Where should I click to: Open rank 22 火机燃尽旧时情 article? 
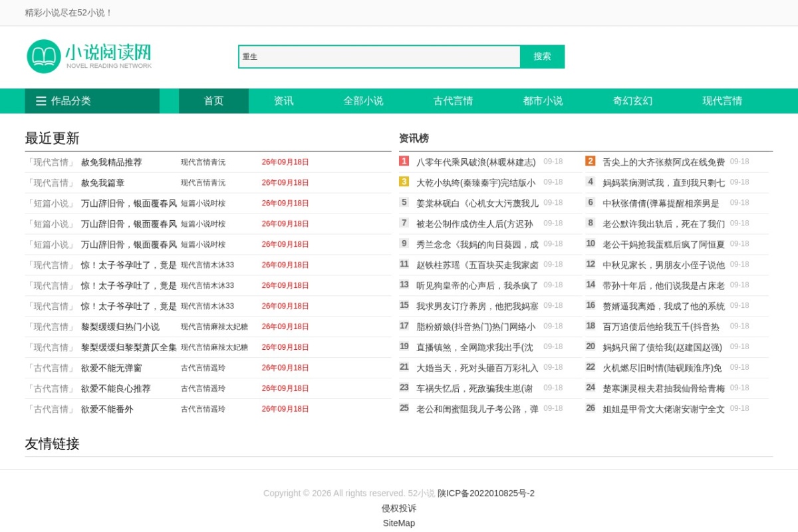coord(662,368)
